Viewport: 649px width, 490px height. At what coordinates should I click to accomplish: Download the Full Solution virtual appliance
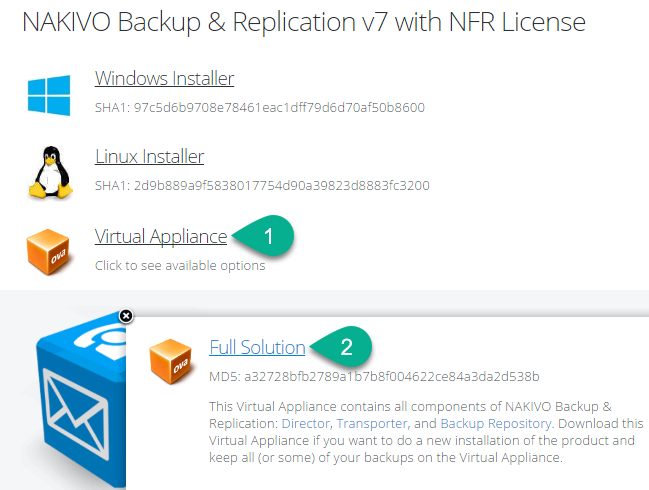point(257,347)
